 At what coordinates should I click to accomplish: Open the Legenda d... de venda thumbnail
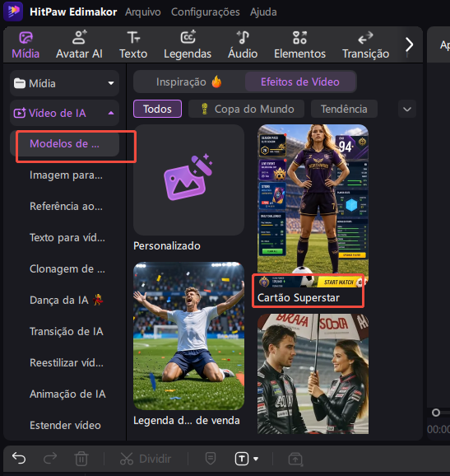(188, 336)
